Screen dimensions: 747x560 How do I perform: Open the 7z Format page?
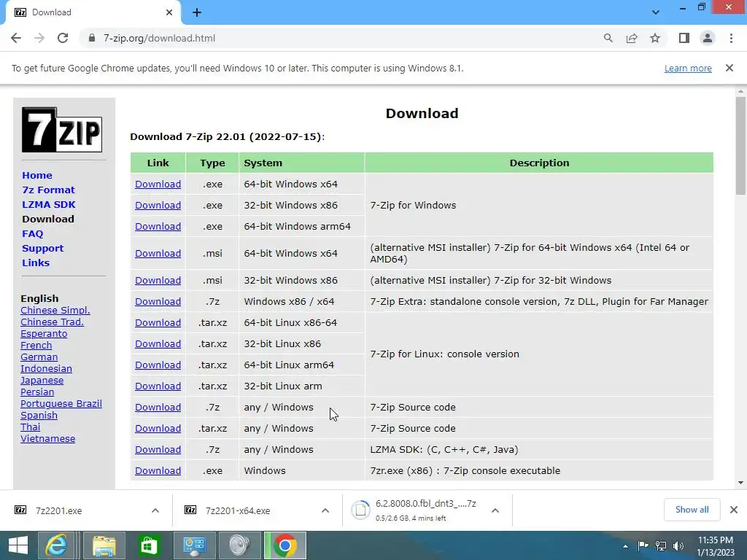[49, 190]
